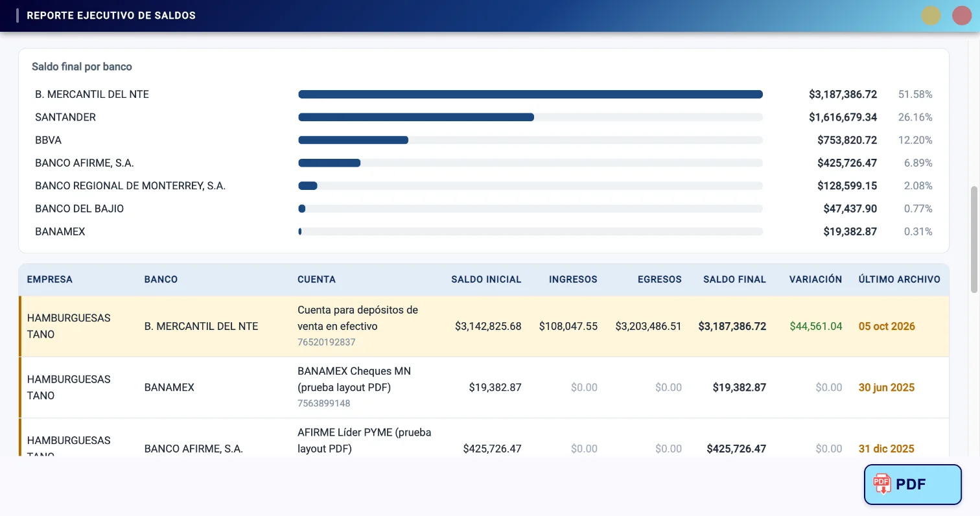The width and height of the screenshot is (980, 516).
Task: Sort by the EMPRESA column header
Action: [x=50, y=279]
